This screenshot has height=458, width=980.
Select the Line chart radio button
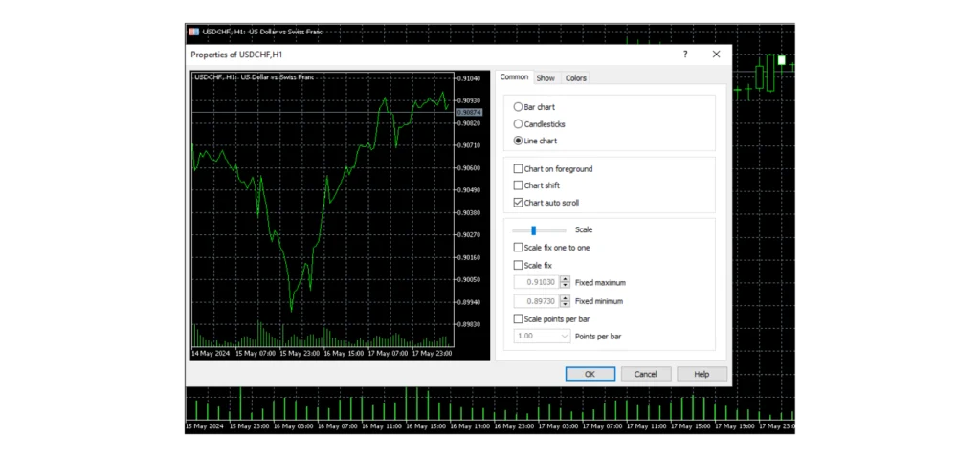519,141
